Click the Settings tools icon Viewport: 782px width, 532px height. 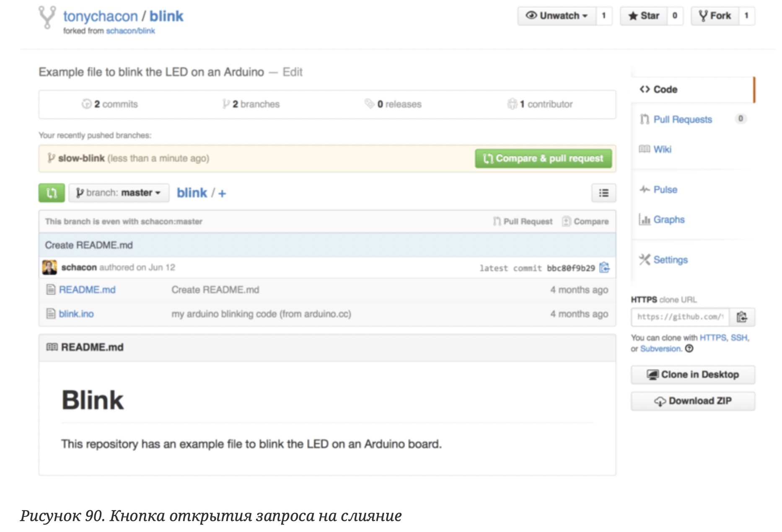pos(645,260)
